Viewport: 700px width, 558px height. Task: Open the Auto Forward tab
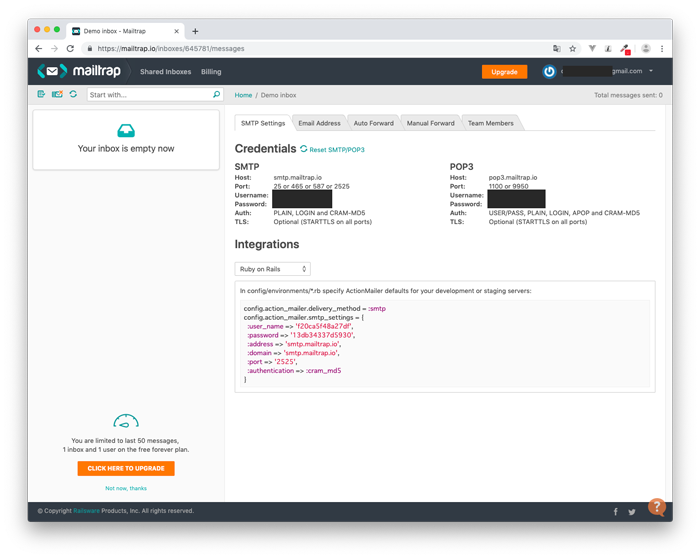(x=374, y=123)
